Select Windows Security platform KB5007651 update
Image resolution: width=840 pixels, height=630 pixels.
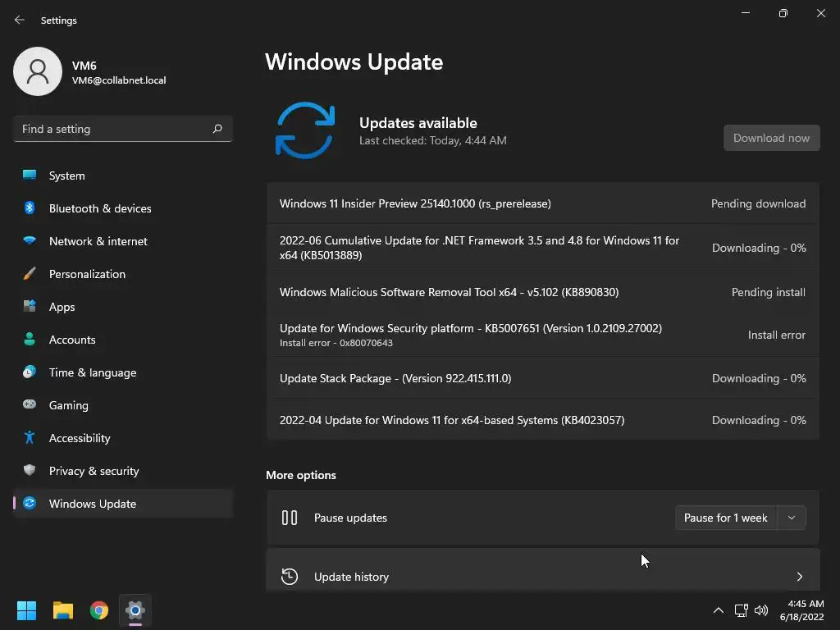click(x=543, y=335)
